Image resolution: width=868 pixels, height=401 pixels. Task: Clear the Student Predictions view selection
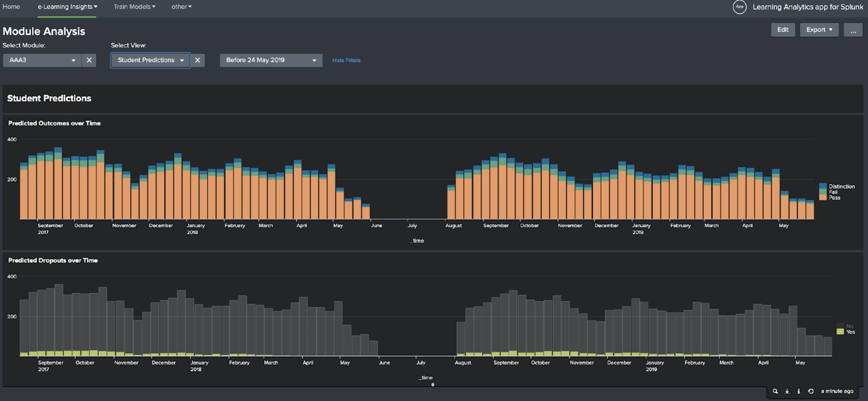198,60
